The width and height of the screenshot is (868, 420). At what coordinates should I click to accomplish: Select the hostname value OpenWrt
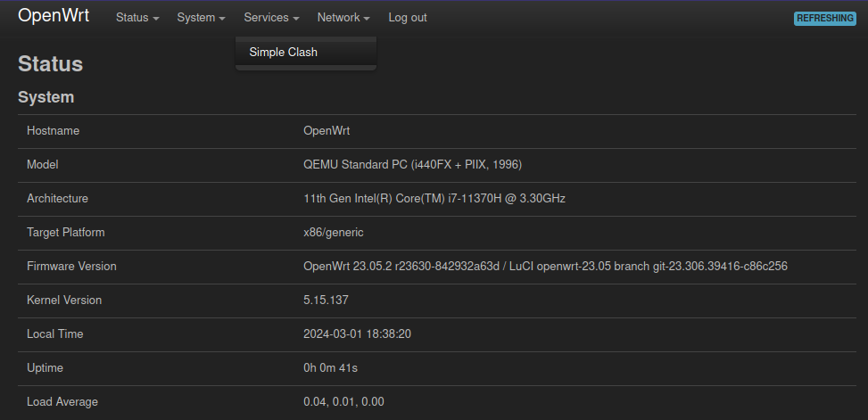(327, 131)
